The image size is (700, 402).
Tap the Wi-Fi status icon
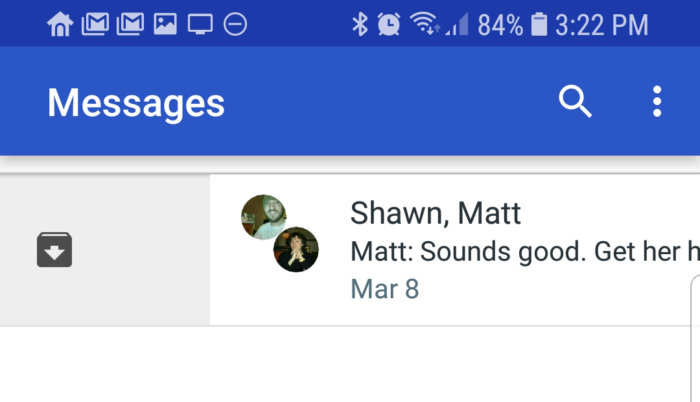click(x=425, y=24)
